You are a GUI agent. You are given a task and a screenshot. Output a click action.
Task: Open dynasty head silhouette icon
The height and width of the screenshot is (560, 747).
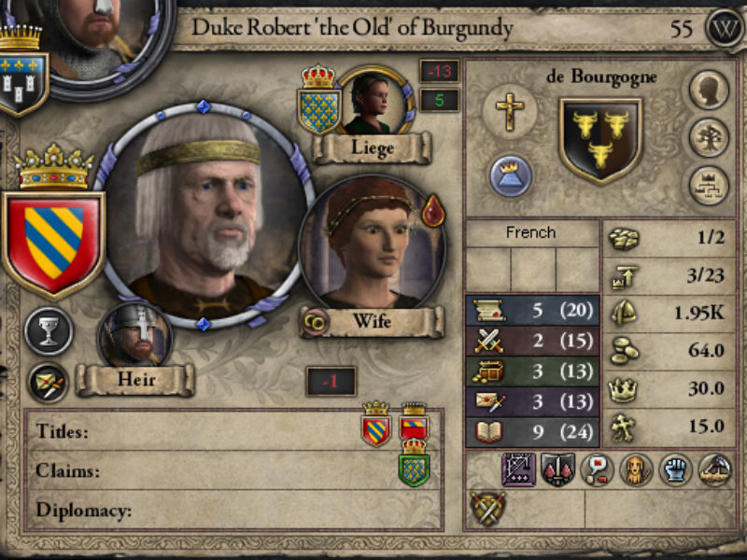tap(709, 90)
